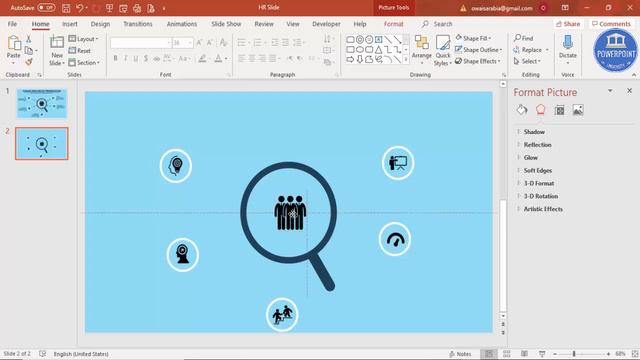
Task: Expand the 3-D Rotation section
Action: click(540, 196)
